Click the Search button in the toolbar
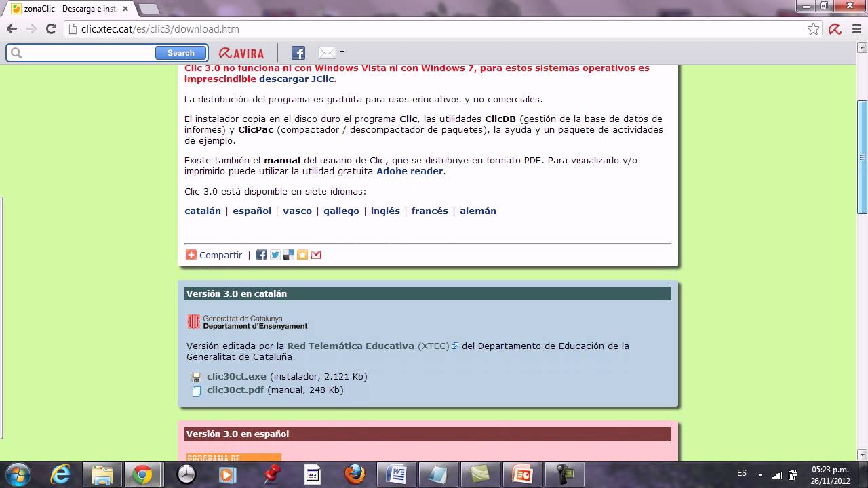The width and height of the screenshot is (868, 488). coord(180,53)
